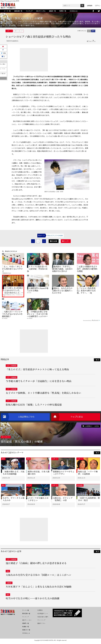This screenshot has height=644, width=101.
Task: Open the 会員登録 member registration link
Action: click(89, 6)
